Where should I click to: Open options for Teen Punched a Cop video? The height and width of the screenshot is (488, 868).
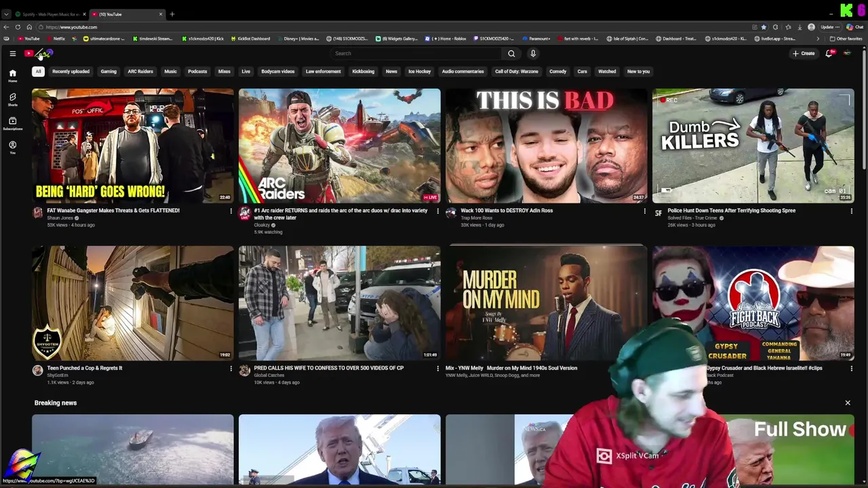pos(231,368)
